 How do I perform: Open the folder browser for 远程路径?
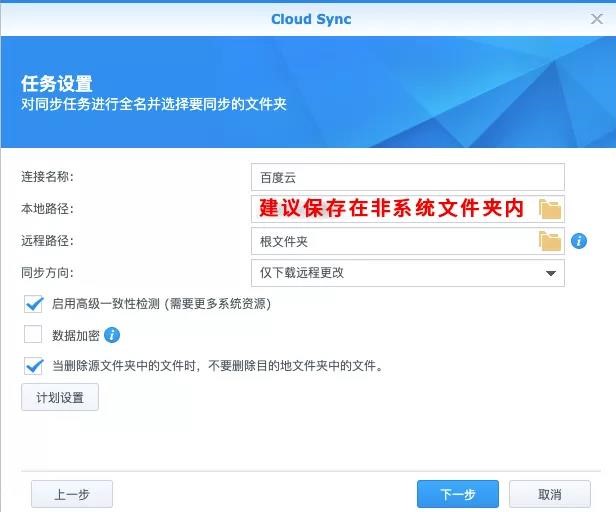tap(550, 241)
